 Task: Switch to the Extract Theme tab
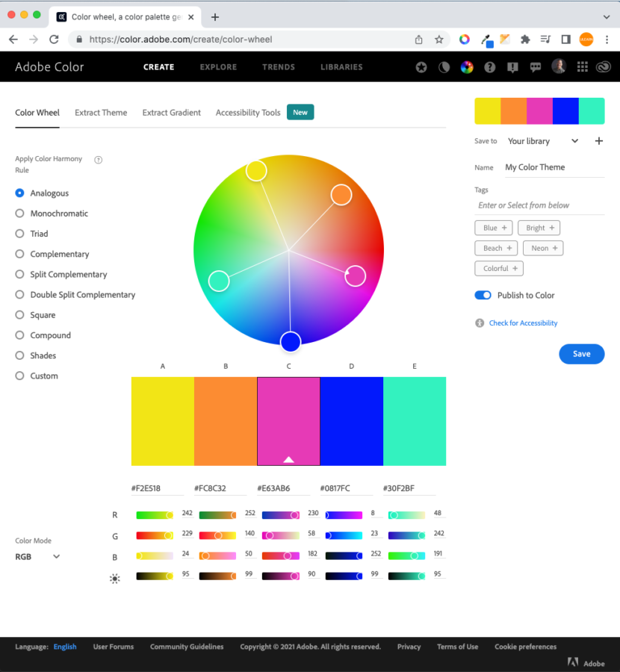point(101,113)
